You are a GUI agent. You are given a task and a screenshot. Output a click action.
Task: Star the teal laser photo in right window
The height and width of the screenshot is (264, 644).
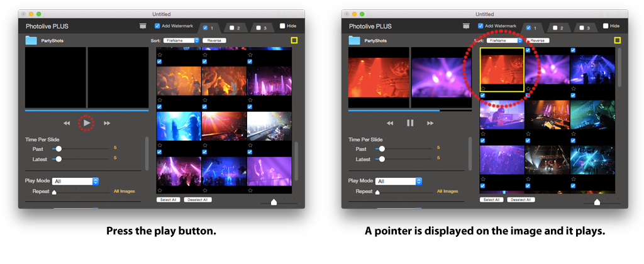coord(572,134)
